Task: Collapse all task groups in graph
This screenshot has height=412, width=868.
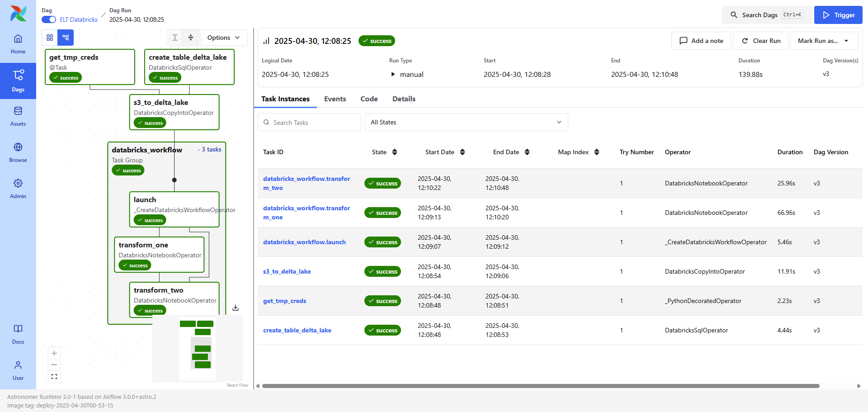Action: [191, 38]
